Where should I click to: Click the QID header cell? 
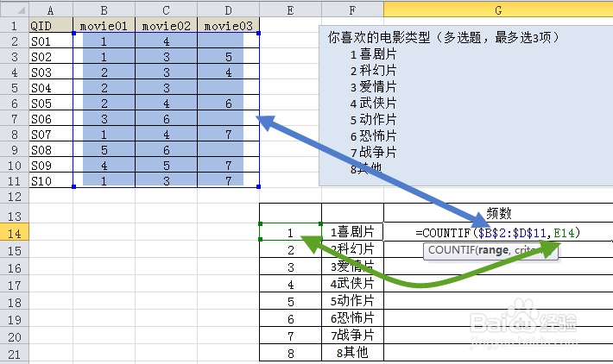51,25
